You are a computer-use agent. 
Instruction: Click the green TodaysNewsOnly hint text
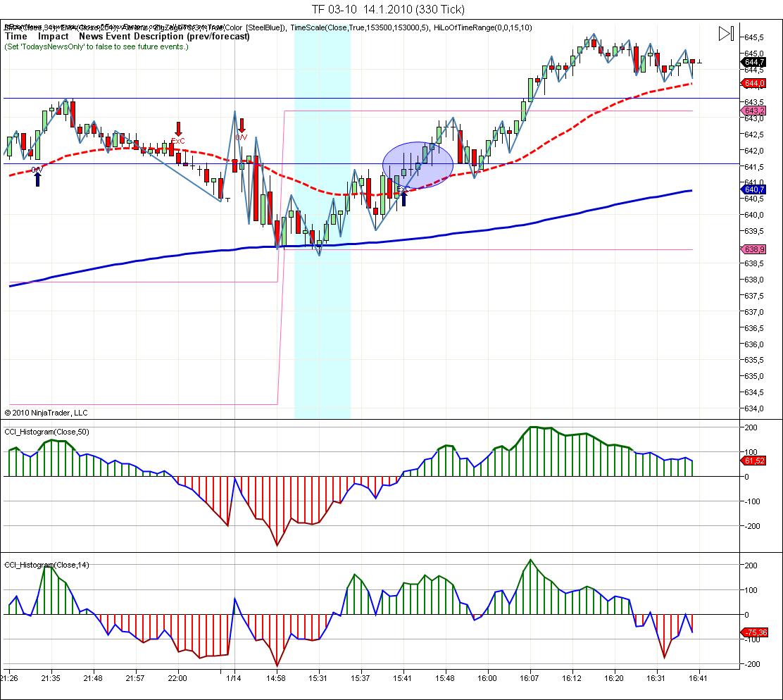pyautogui.click(x=96, y=46)
